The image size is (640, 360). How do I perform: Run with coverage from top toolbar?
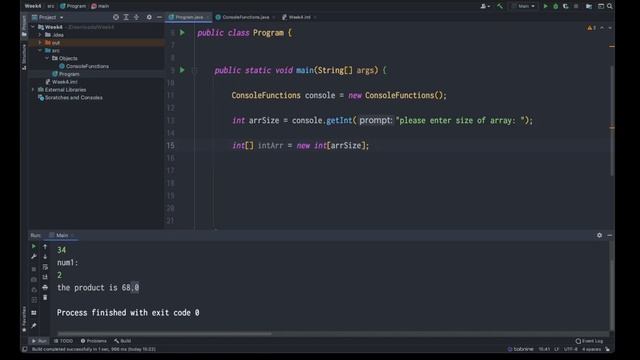[x=566, y=6]
